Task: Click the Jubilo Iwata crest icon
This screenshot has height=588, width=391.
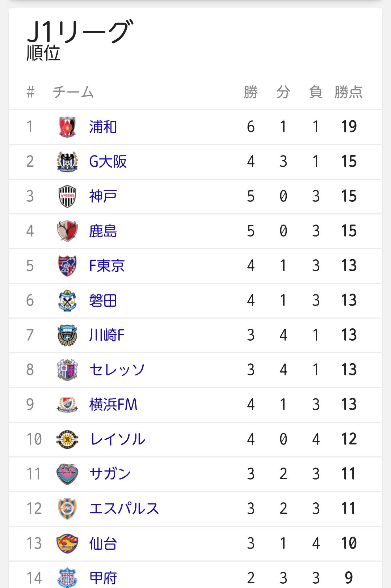Action: coord(67,301)
